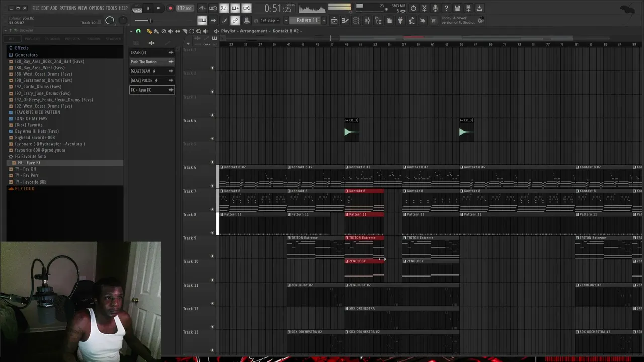Toggle the 3-2-1 countdown before recording

point(224,8)
